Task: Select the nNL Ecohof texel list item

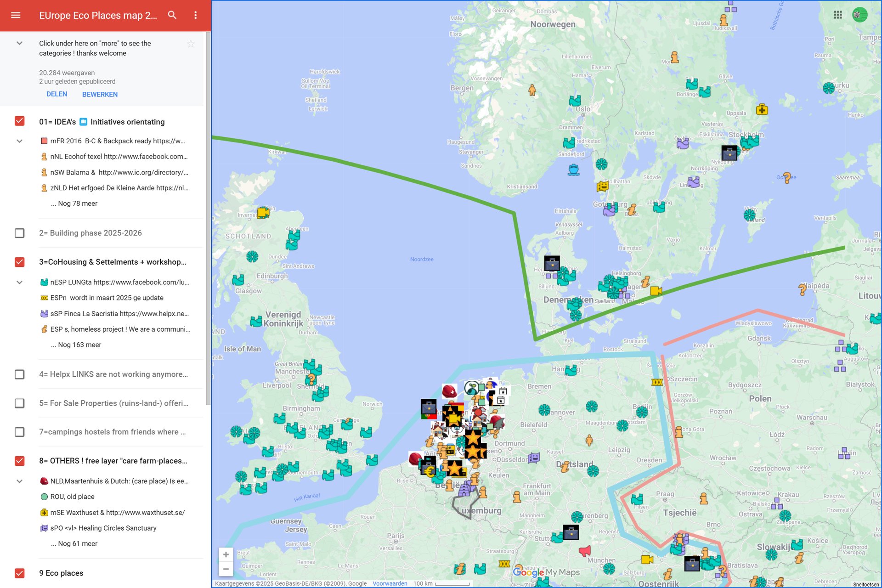Action: (119, 157)
